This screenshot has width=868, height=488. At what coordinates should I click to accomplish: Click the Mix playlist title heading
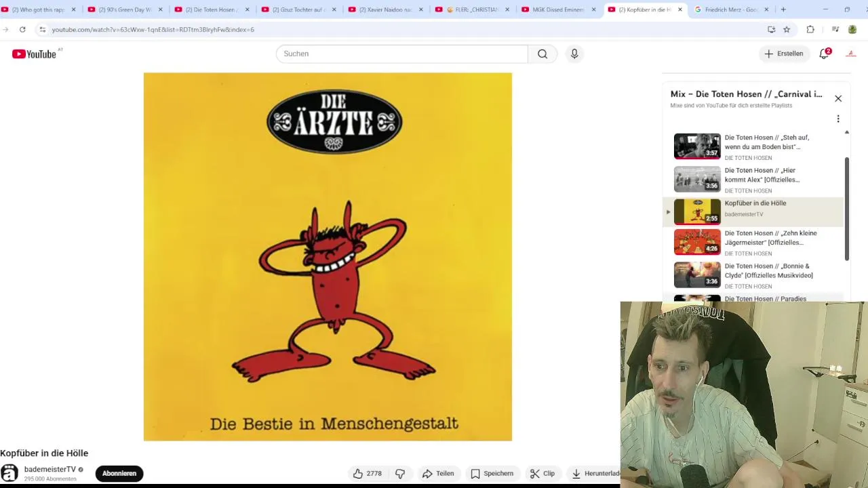pos(746,94)
